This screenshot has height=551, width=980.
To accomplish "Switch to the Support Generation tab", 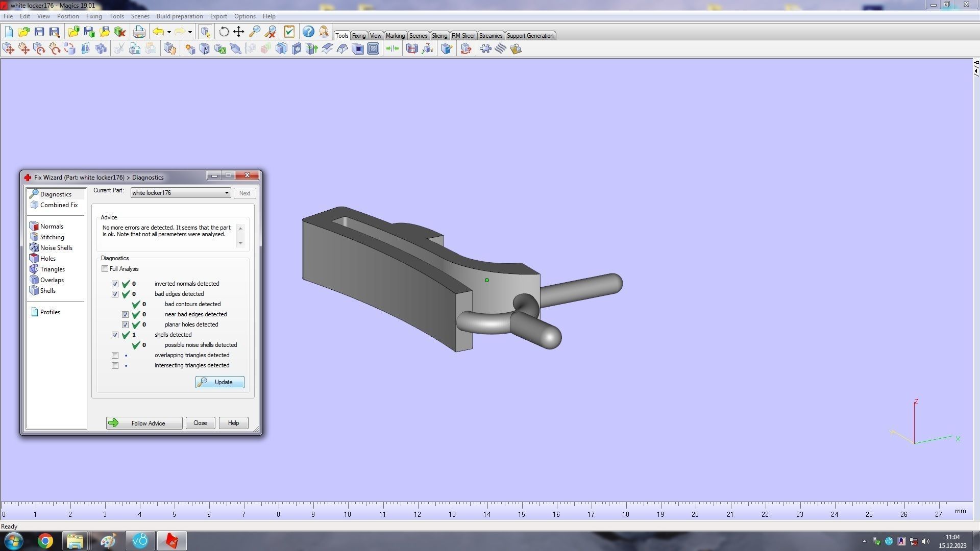I will tap(529, 36).
